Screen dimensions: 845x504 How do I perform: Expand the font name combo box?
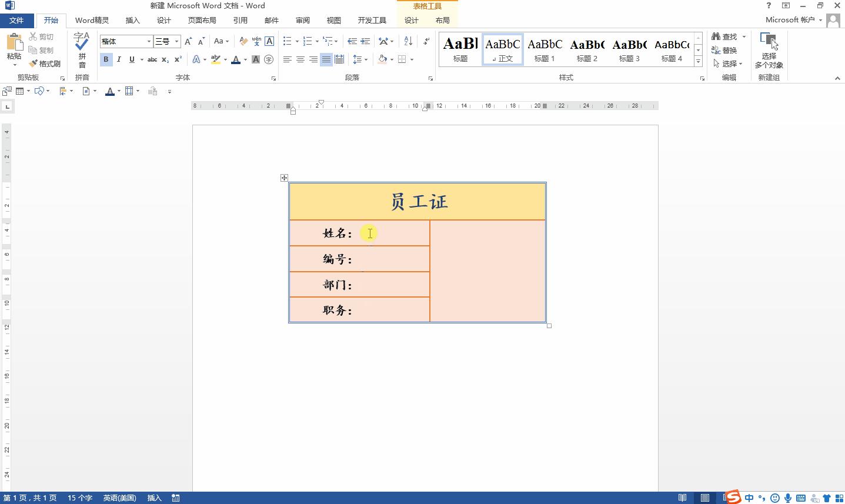[x=148, y=41]
